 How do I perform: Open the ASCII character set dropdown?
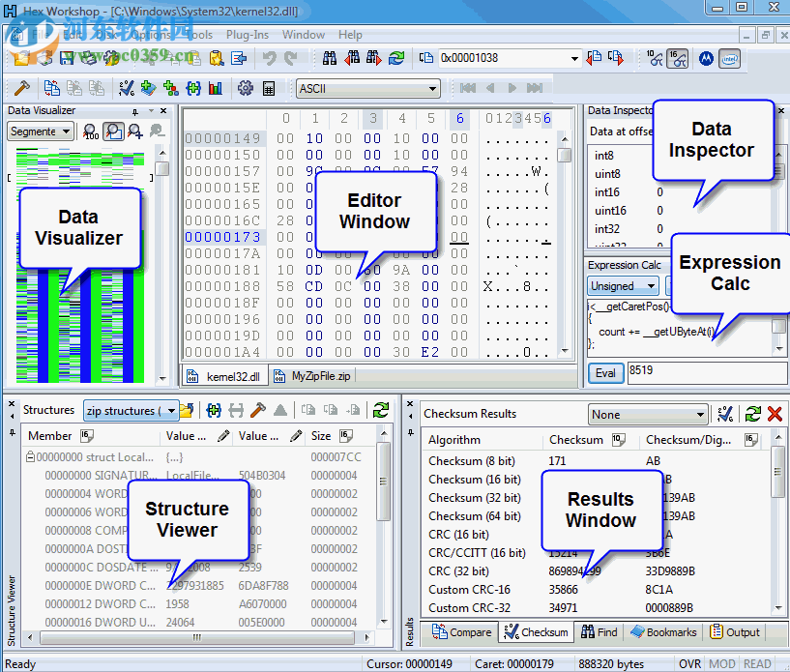point(368,89)
